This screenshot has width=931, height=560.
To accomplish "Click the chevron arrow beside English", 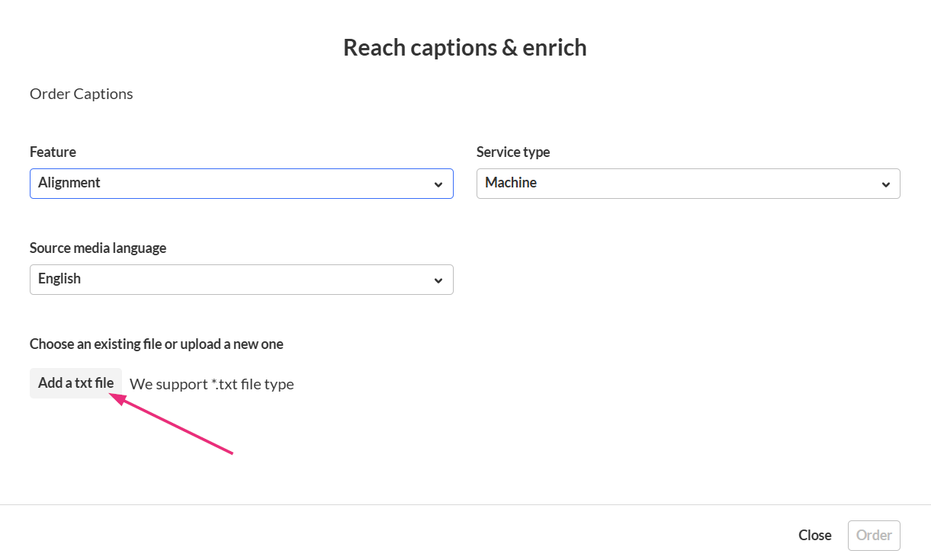I will coord(438,280).
